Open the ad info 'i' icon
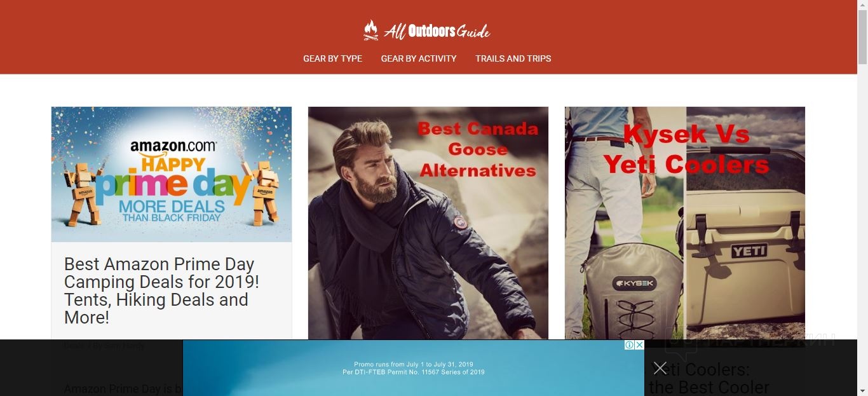868x396 pixels. tap(629, 345)
